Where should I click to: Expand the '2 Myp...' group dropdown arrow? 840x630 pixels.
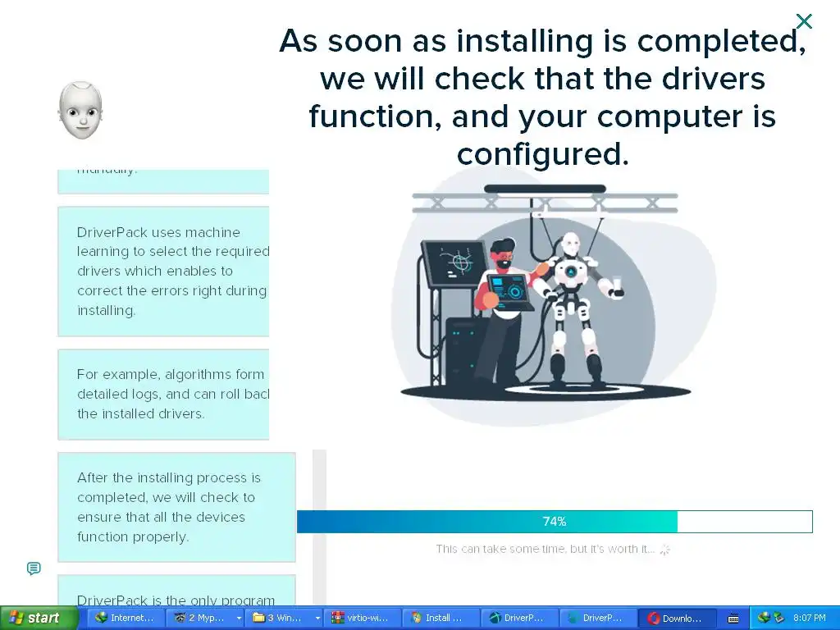(239, 619)
